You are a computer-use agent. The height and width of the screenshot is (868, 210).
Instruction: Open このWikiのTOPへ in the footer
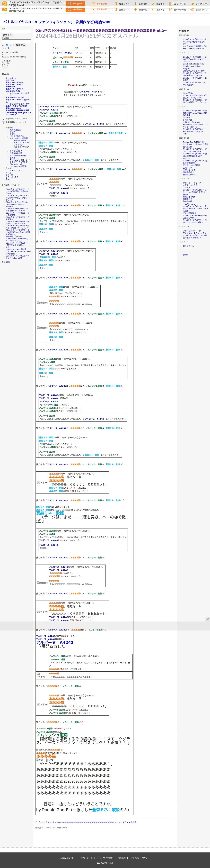[x=68, y=858]
